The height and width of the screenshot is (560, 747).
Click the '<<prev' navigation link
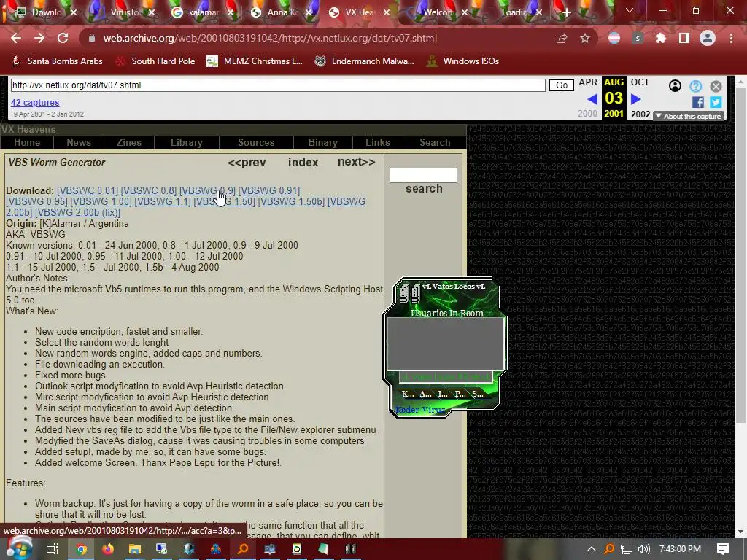247,163
